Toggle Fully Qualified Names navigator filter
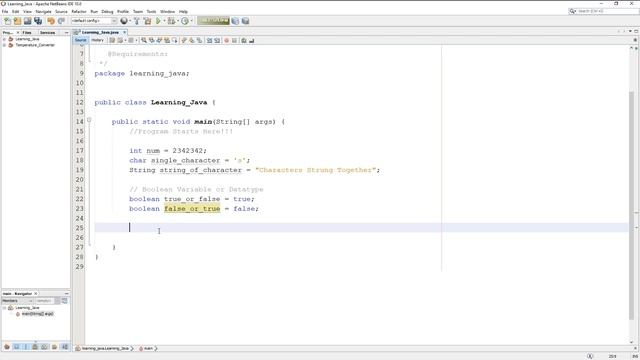This screenshot has height=360, width=640. pos(54,347)
